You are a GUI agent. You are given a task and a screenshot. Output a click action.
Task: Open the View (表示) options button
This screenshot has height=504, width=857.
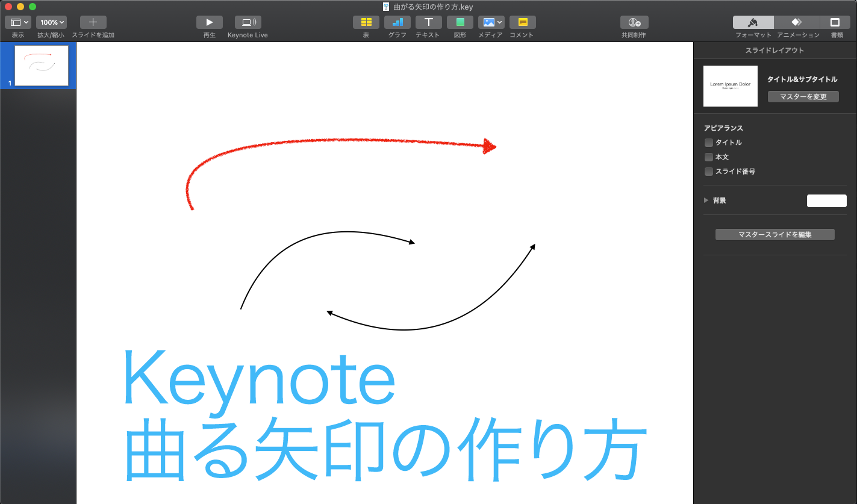click(18, 22)
